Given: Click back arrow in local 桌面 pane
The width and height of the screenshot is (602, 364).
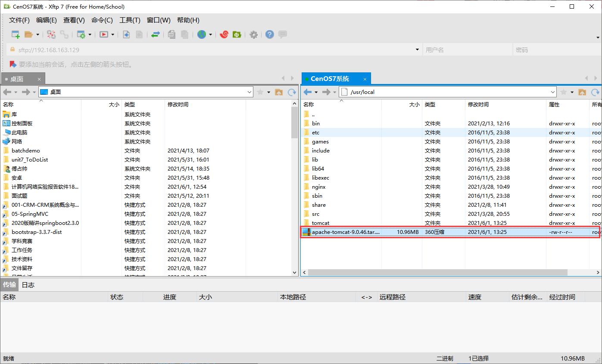Looking at the screenshot, I should (7, 92).
